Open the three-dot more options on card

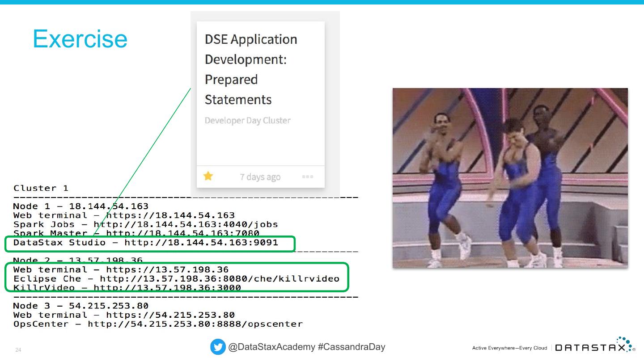(x=307, y=177)
